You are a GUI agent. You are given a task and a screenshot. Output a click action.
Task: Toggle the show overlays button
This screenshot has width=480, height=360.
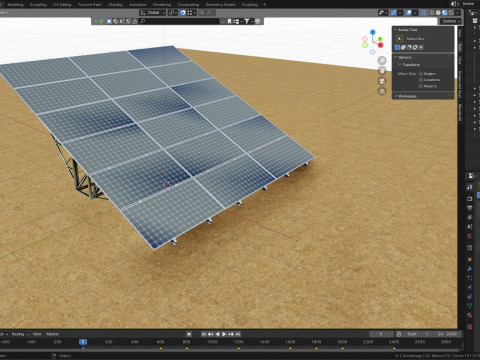[409, 13]
